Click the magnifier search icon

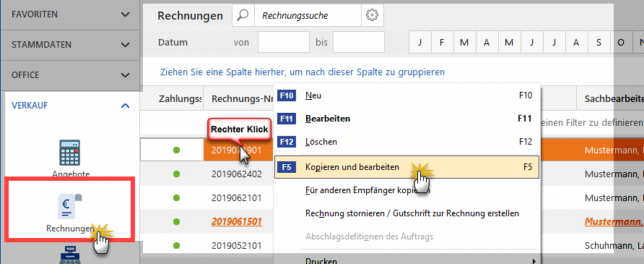[243, 16]
